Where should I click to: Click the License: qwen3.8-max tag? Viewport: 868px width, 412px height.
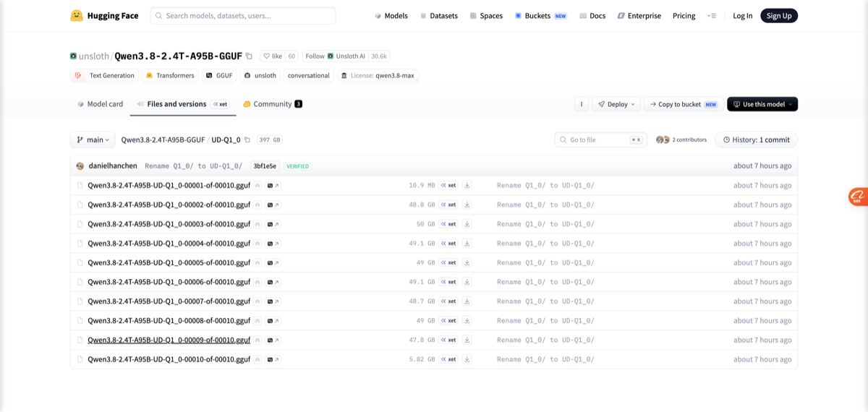[x=378, y=75]
